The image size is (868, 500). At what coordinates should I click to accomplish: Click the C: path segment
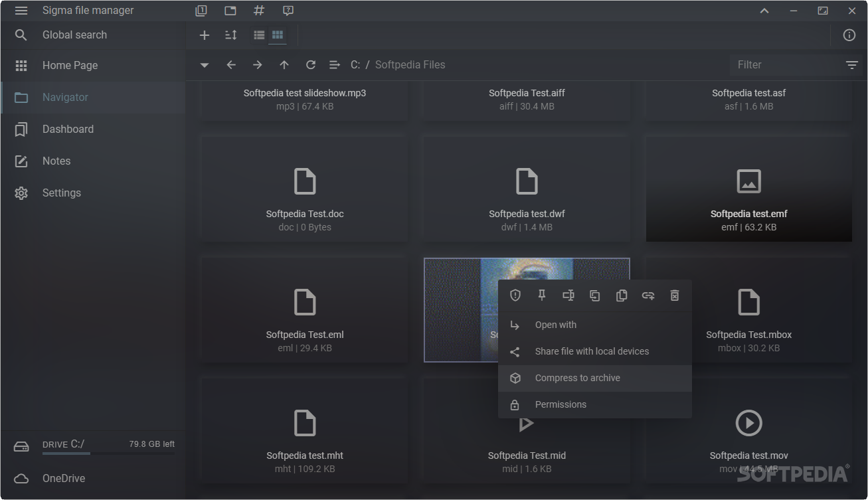[355, 65]
